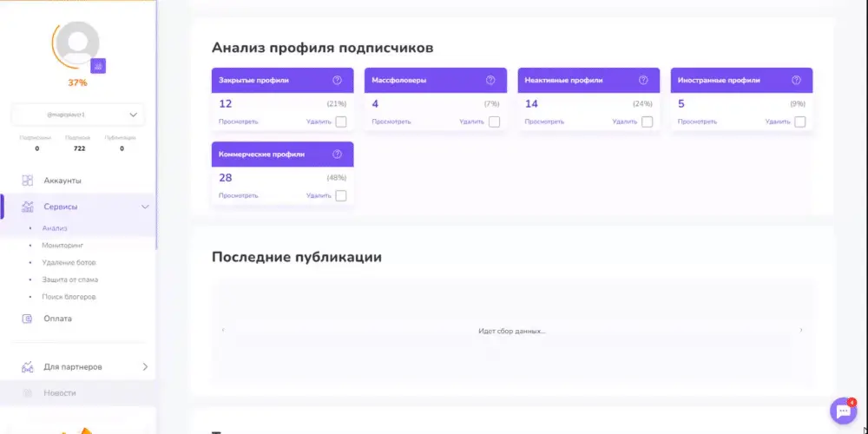Click help icon on Неактивные профили
Image resolution: width=868 pixels, height=434 pixels.
[x=643, y=80]
